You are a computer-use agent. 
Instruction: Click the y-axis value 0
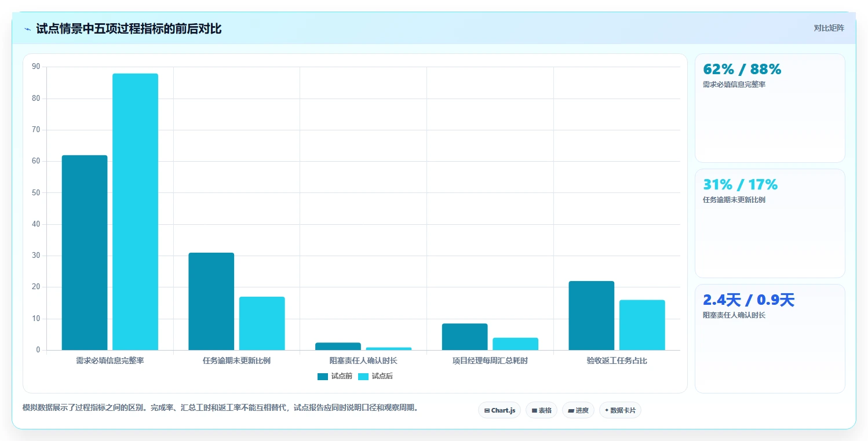[x=38, y=350]
